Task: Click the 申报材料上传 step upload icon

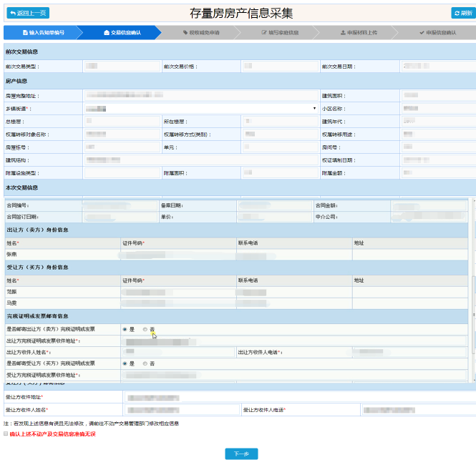Action: point(343,33)
